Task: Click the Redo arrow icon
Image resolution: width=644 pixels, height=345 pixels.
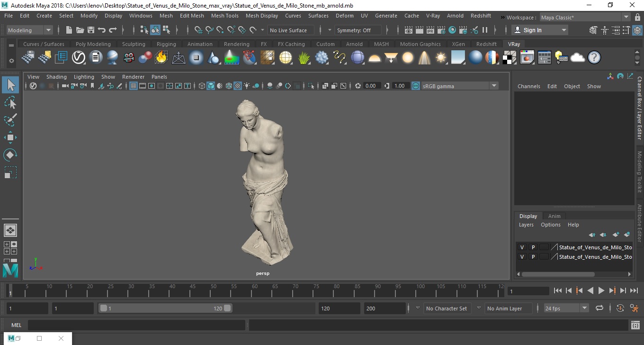Action: 113,30
